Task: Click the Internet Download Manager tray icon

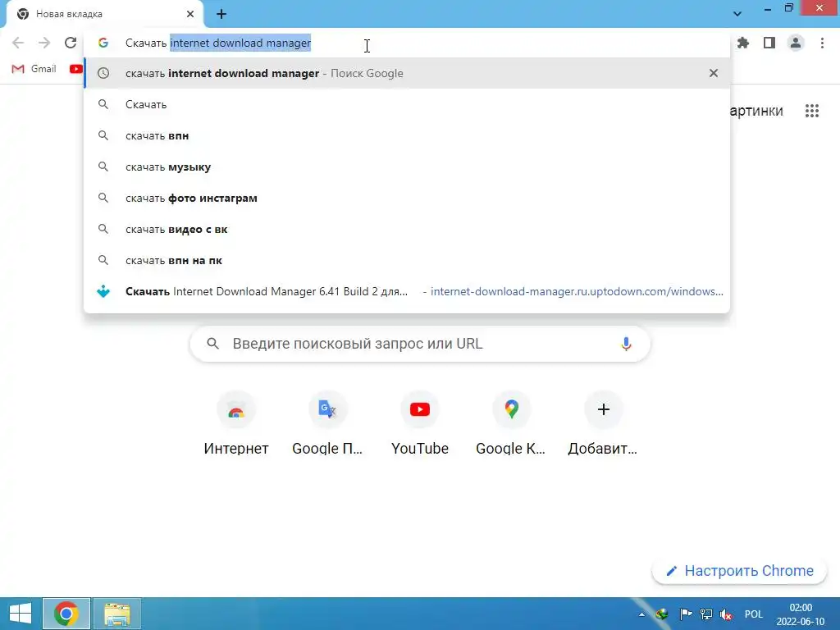Action: click(x=663, y=614)
